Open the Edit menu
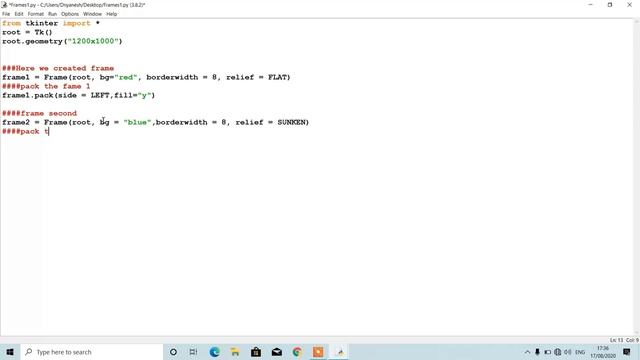The height and width of the screenshot is (360, 640). [19, 14]
